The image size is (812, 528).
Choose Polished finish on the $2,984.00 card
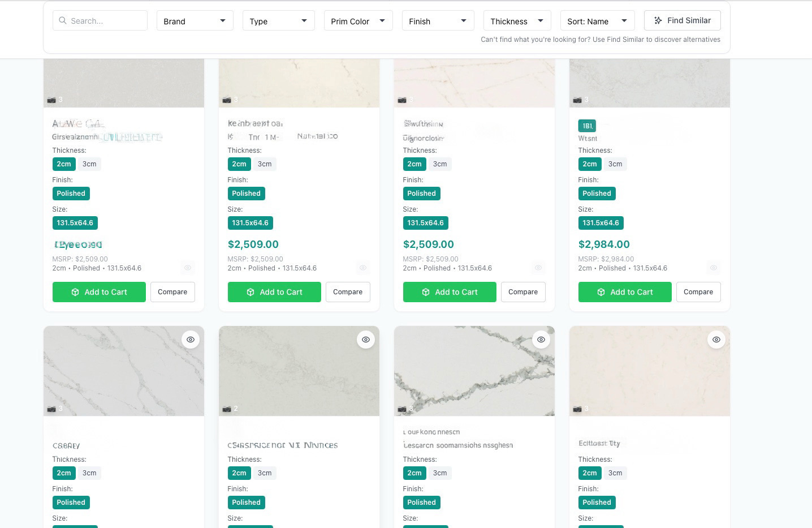pyautogui.click(x=597, y=194)
